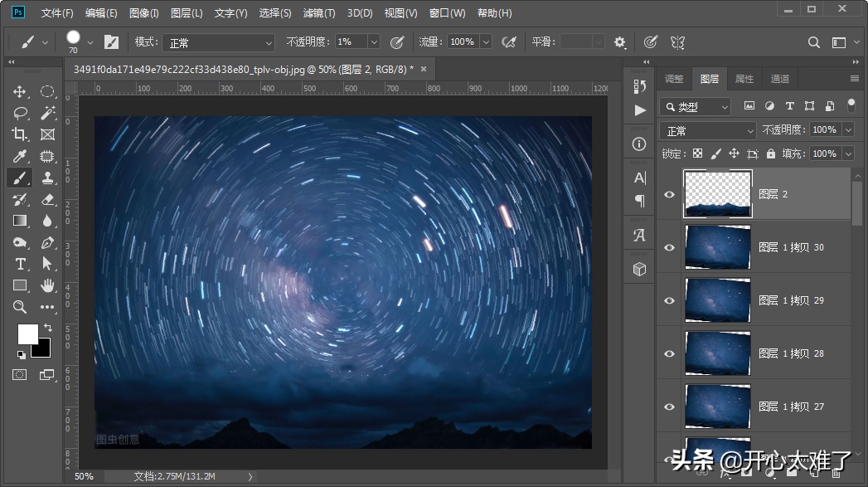Open layer opacity 100% dropdown arrow
The image size is (868, 487).
coord(849,129)
